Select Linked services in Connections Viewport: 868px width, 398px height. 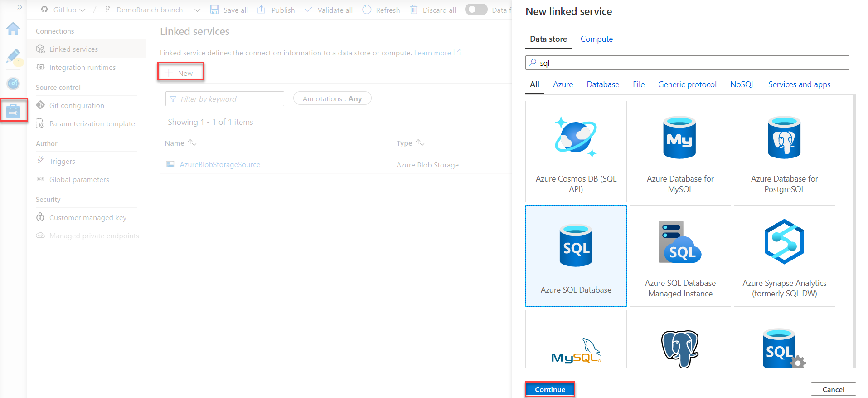(86, 49)
